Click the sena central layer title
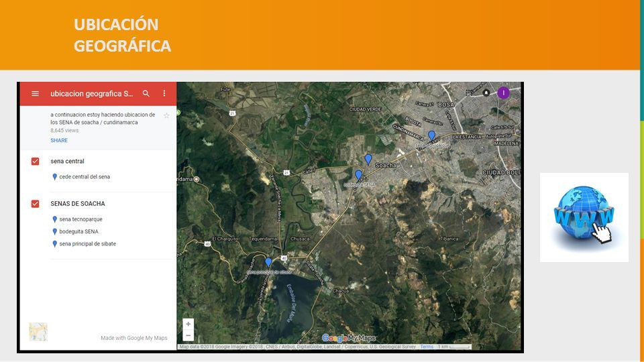Screen dimensions: 644x362 (x=67, y=162)
